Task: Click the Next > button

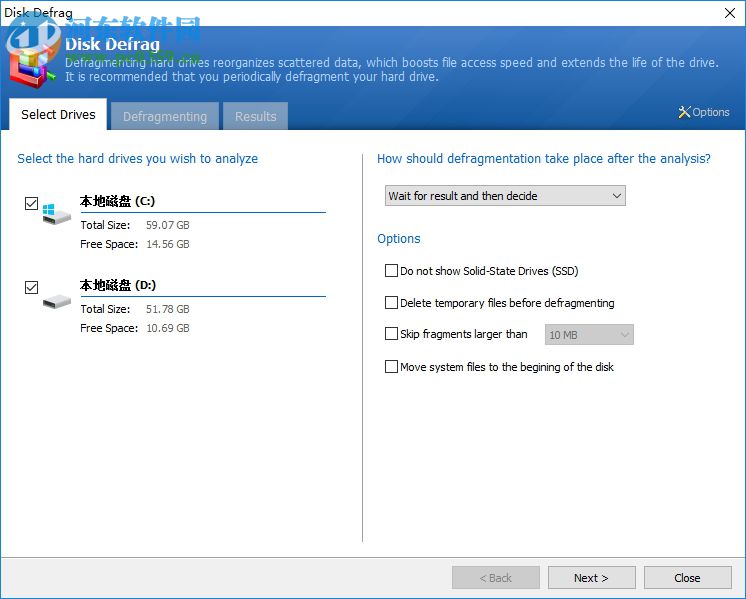Action: (x=591, y=578)
